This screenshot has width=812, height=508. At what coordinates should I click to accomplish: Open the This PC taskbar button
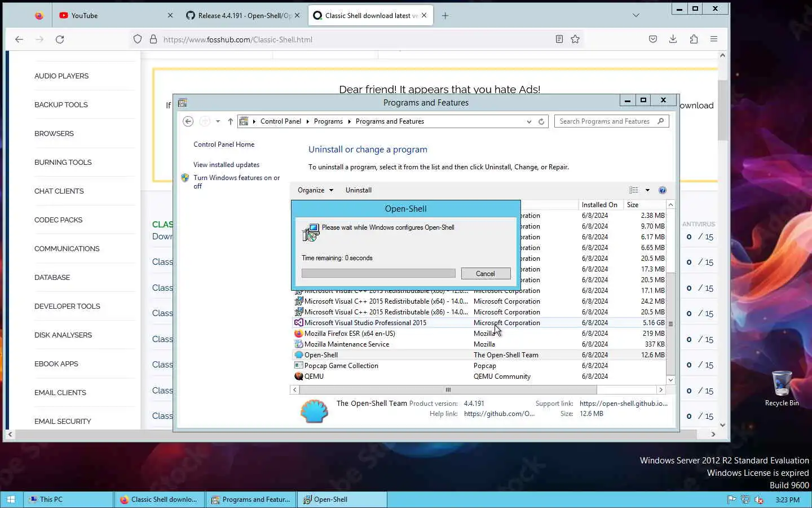[x=68, y=500]
